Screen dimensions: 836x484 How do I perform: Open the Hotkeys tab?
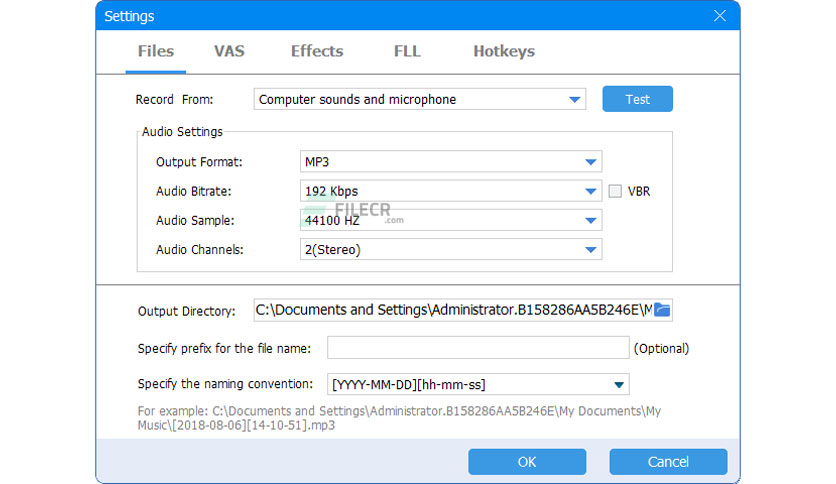504,51
